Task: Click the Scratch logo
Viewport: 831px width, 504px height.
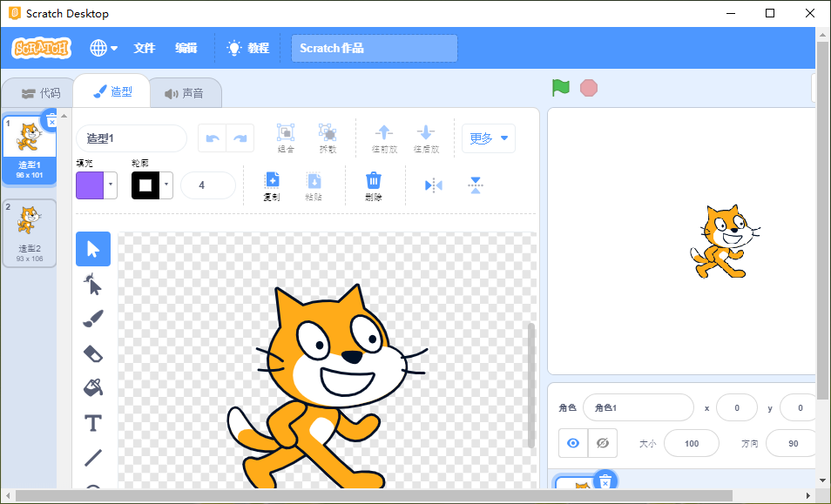Action: [41, 48]
